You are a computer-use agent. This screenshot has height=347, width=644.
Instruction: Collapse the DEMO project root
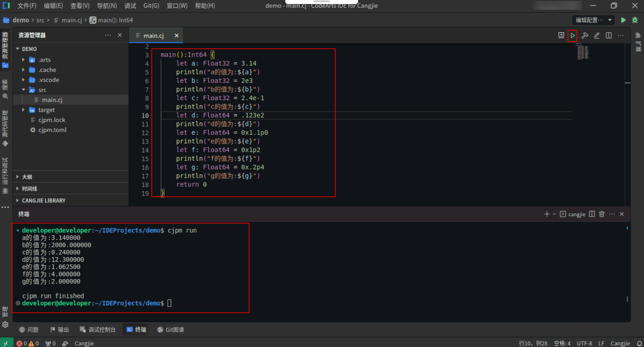(18, 49)
